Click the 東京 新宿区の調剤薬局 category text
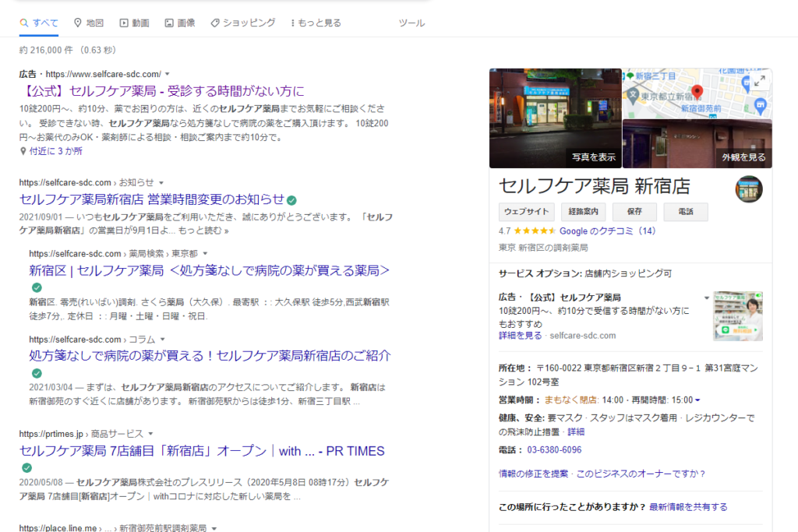 coord(543,248)
